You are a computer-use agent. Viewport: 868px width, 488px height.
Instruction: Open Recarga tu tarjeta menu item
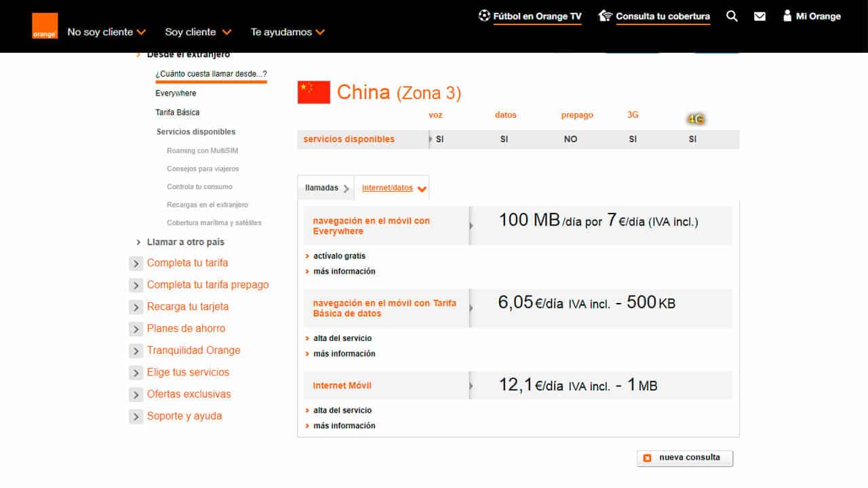pos(188,306)
